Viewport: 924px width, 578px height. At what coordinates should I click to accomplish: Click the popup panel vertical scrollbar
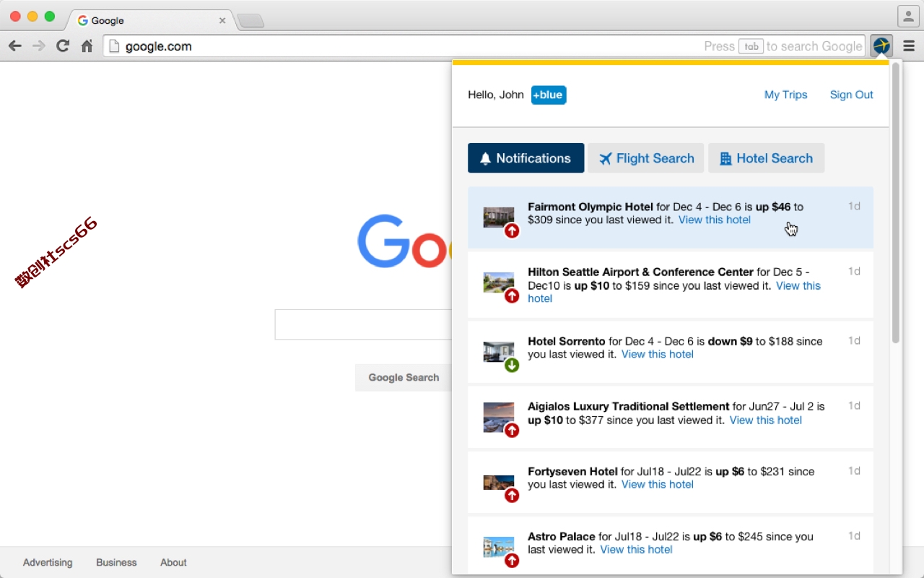[896, 202]
